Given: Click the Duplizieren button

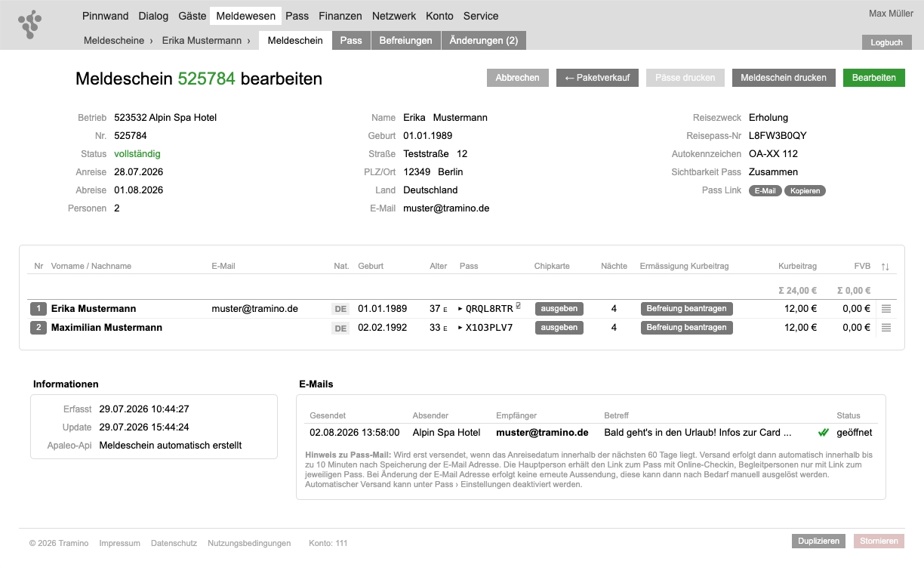Looking at the screenshot, I should coord(819,541).
